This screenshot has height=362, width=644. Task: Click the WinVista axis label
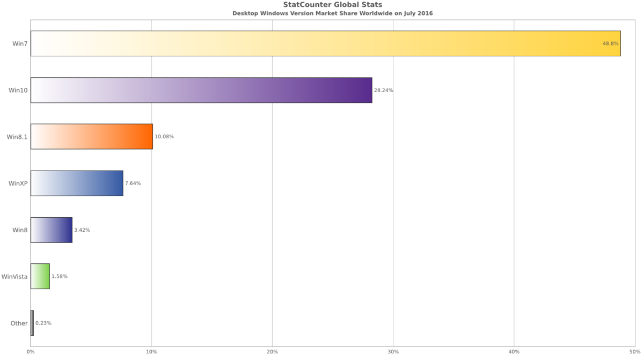(14, 277)
